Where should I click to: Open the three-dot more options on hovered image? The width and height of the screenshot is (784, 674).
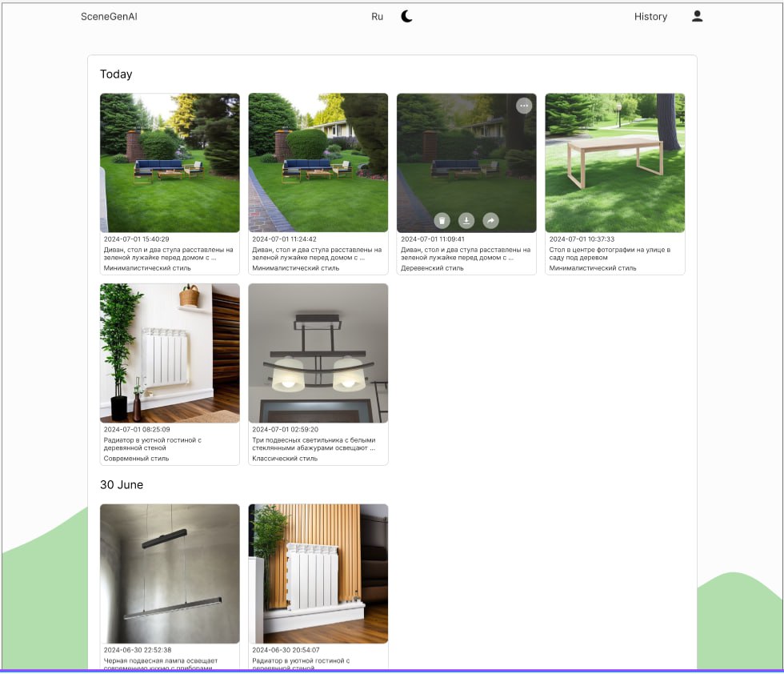[x=524, y=106]
